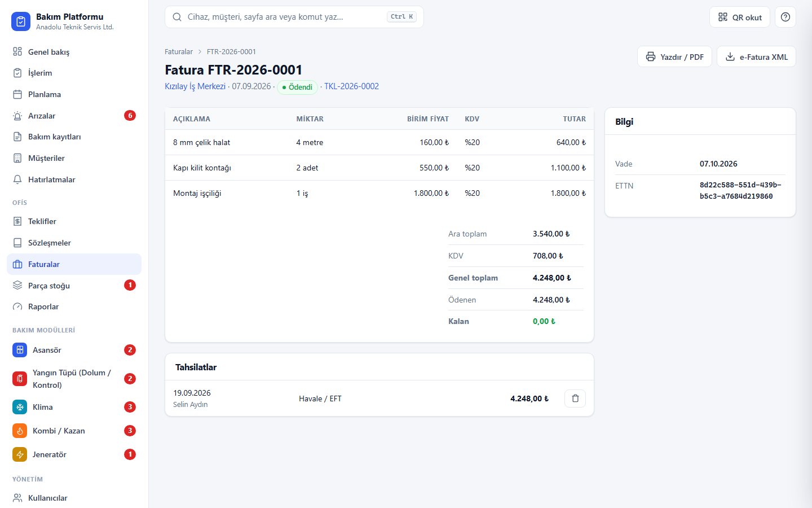
Task: Click the Arızalar badge showing 6
Action: pyautogui.click(x=130, y=116)
